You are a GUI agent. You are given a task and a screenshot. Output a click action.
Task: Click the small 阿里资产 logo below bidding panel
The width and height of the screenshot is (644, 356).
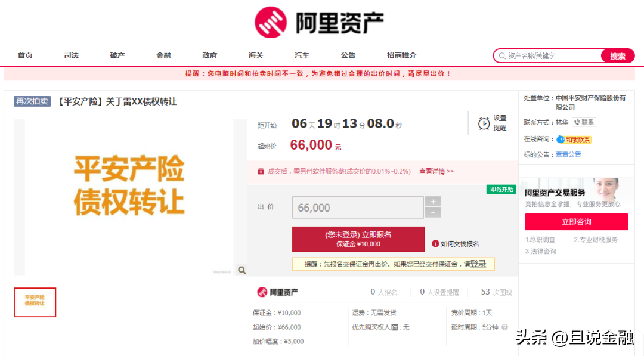click(277, 292)
